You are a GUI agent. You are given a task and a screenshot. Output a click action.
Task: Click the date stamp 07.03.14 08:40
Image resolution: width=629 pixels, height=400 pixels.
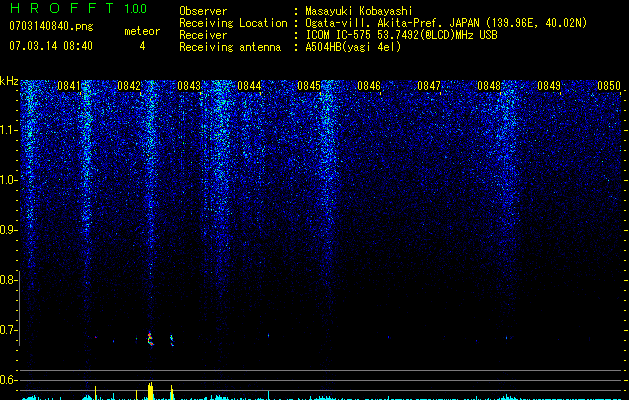pyautogui.click(x=51, y=46)
